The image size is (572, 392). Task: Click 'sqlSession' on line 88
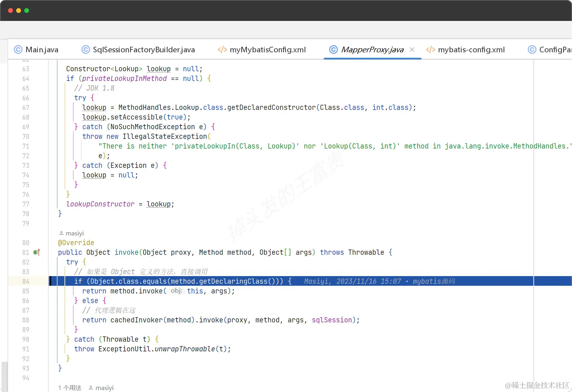(332, 320)
